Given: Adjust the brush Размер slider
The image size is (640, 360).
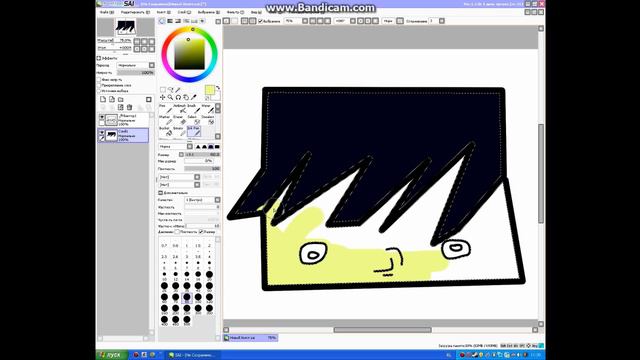Looking at the screenshot, I should click(x=202, y=155).
